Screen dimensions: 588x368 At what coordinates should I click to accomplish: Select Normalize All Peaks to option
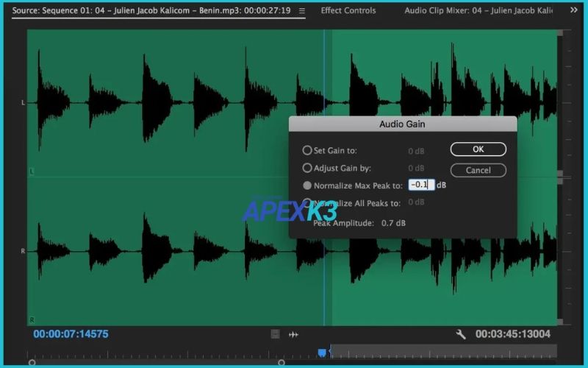point(307,203)
